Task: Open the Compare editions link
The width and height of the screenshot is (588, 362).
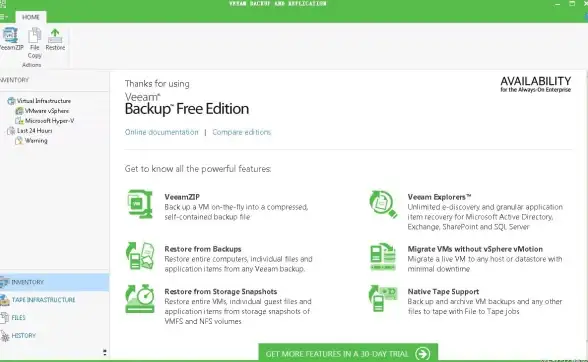Action: 242,132
